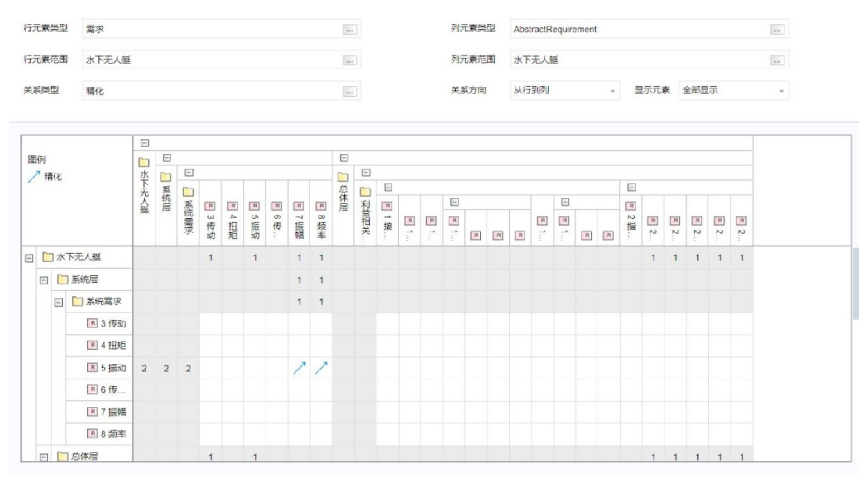Open the 显示元素 dropdown
The image size is (868, 482).
click(733, 90)
